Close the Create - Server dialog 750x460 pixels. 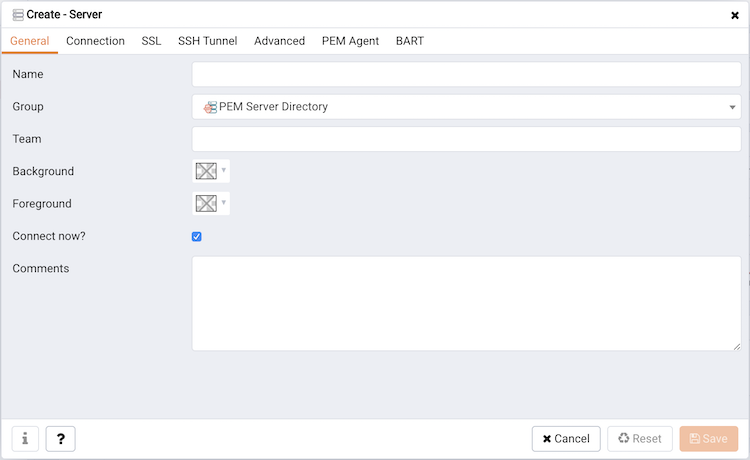click(735, 15)
